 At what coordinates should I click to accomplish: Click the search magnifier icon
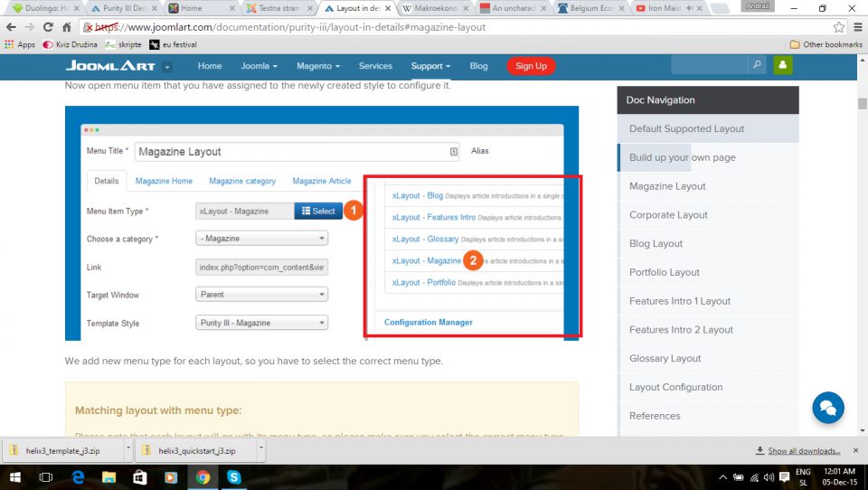point(757,65)
